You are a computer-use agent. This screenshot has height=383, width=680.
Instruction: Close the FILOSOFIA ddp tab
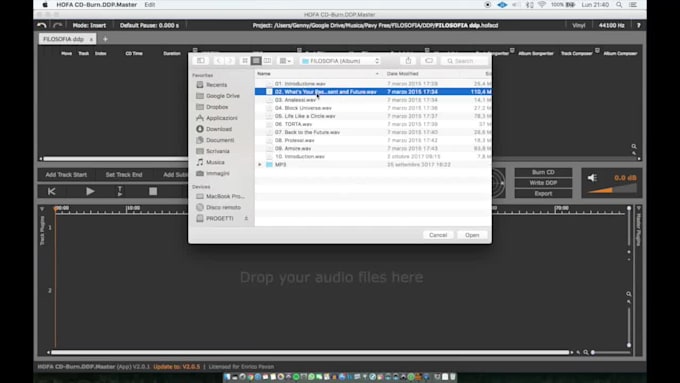click(91, 39)
